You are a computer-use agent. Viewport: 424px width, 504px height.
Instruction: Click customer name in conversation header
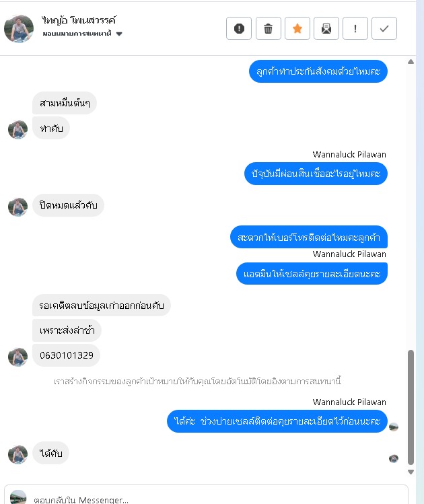pyautogui.click(x=79, y=20)
